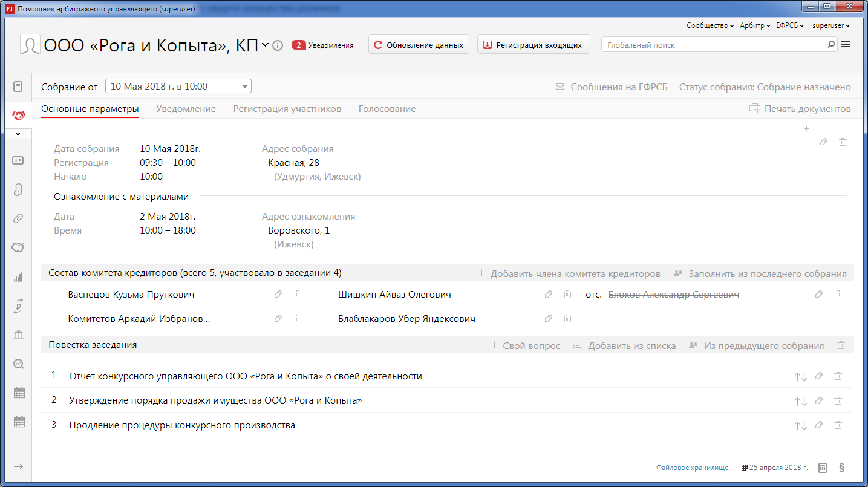
Task: Open the piggy bank sidebar icon
Action: pos(18,247)
